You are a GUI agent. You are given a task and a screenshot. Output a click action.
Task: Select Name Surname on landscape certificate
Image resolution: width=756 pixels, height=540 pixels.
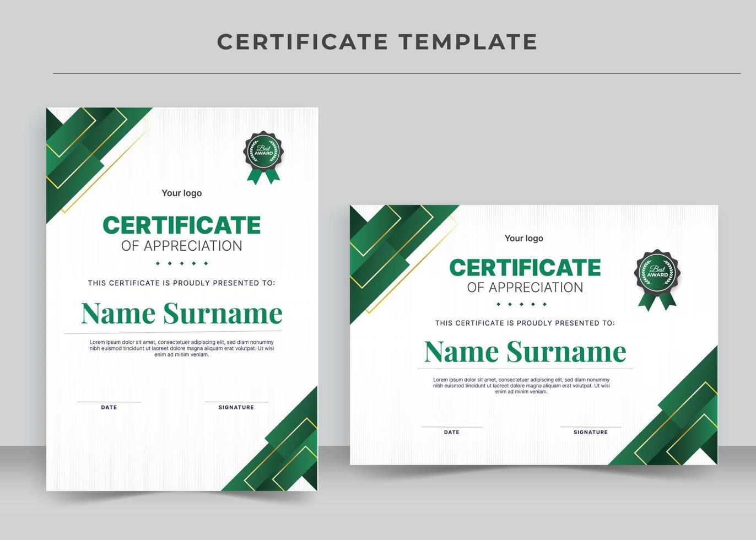[525, 352]
